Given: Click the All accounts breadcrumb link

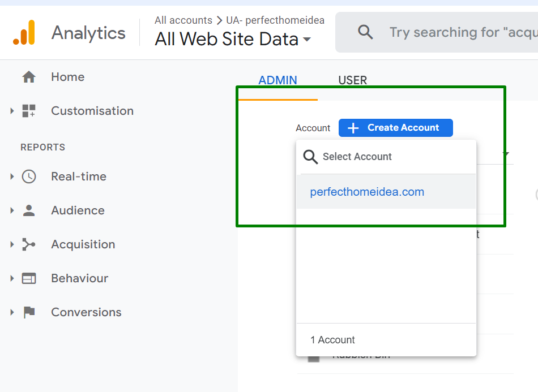Looking at the screenshot, I should click(x=183, y=20).
